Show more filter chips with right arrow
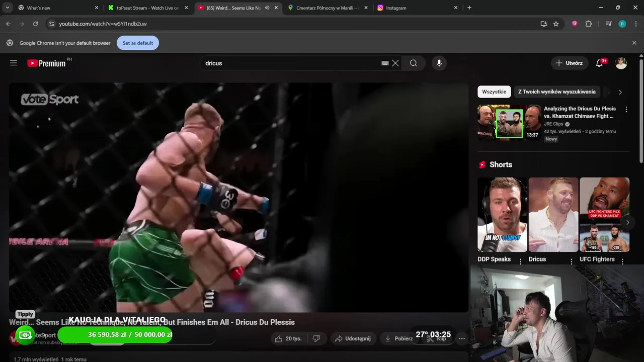Screen dimensions: 644x362 (620, 92)
